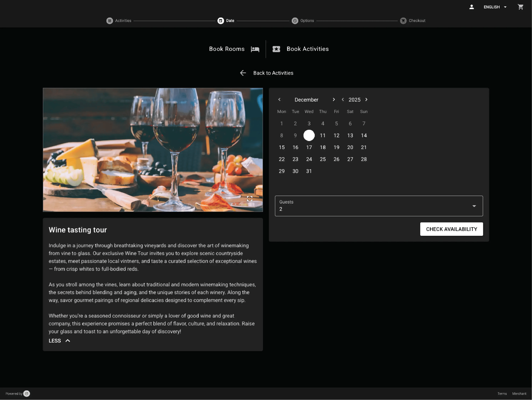This screenshot has height=400, width=532.
Task: Open the Guests dropdown
Action: coord(474,206)
